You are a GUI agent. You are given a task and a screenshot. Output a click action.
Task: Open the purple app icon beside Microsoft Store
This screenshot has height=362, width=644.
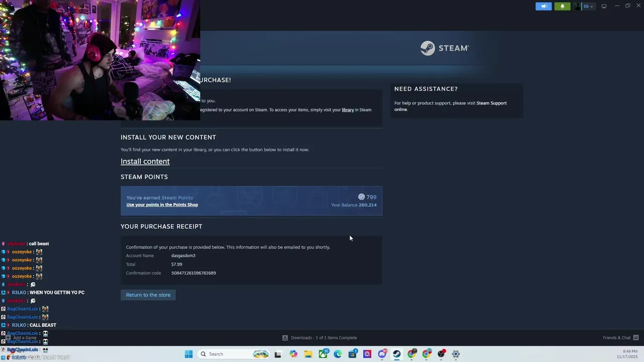click(367, 354)
